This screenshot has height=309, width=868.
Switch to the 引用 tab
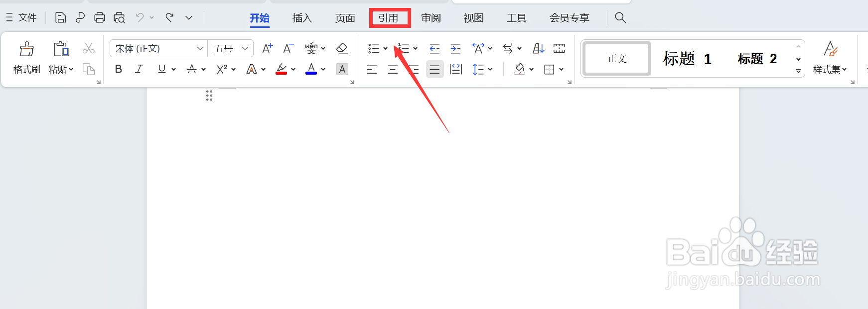click(x=388, y=18)
